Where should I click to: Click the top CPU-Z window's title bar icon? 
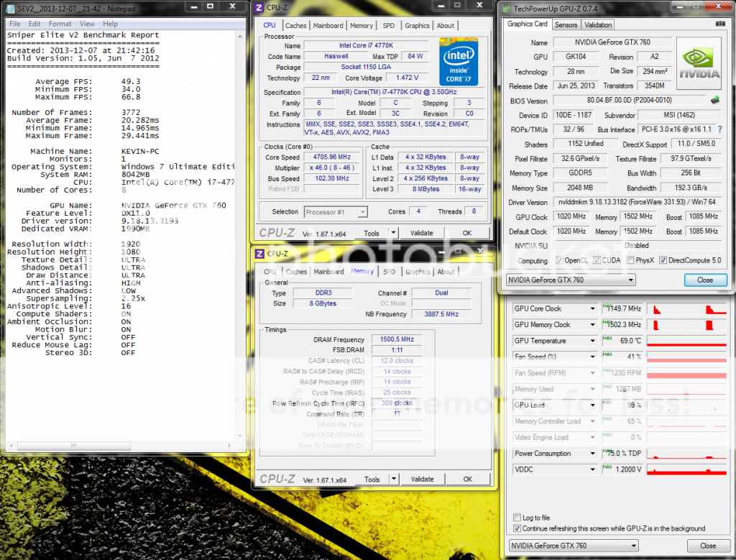(259, 8)
